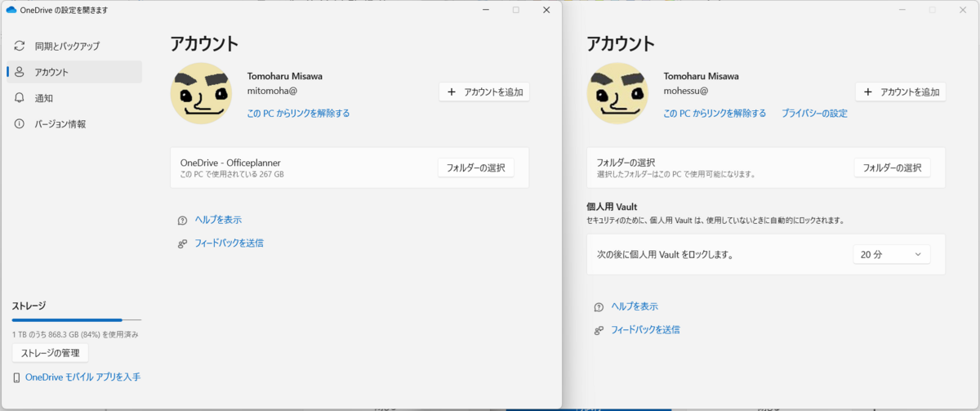Viewport: 980px width, 411px height.
Task: Click the 1 TB のうち 868.3 GB usage text
Action: click(75, 334)
